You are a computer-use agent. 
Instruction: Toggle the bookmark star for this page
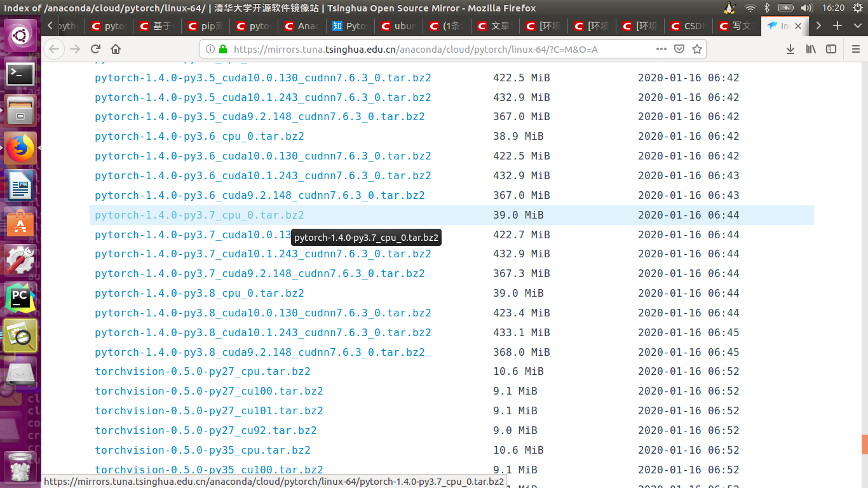[697, 49]
